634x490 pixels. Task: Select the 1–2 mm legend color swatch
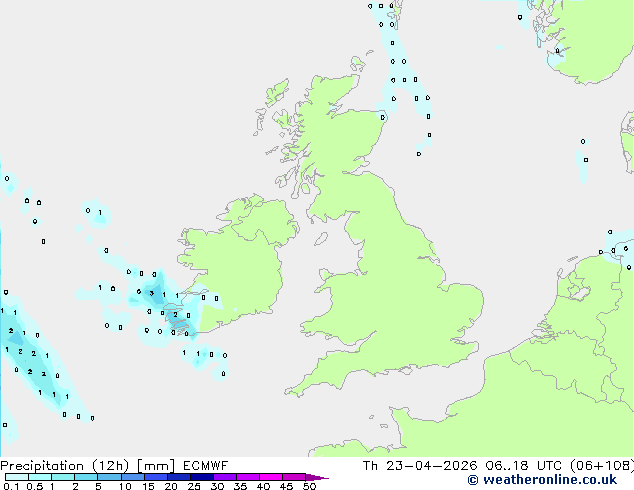coord(63,477)
